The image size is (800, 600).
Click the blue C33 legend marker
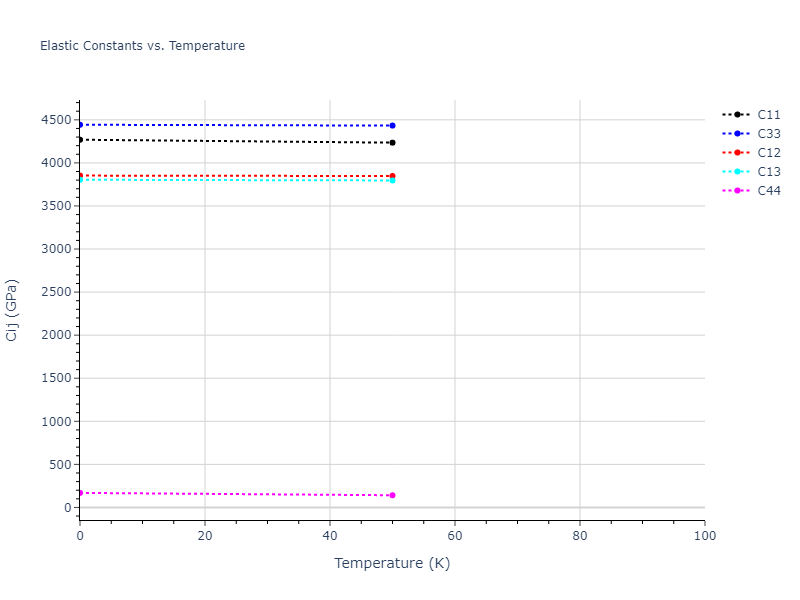(737, 134)
